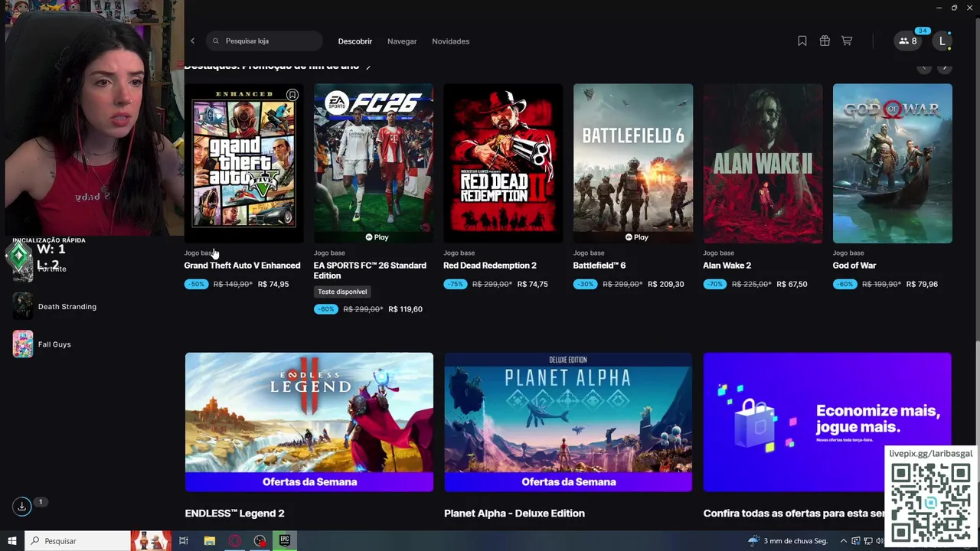This screenshot has width=980, height=551.
Task: Click the Death Stranding game icon
Action: pyautogui.click(x=23, y=306)
